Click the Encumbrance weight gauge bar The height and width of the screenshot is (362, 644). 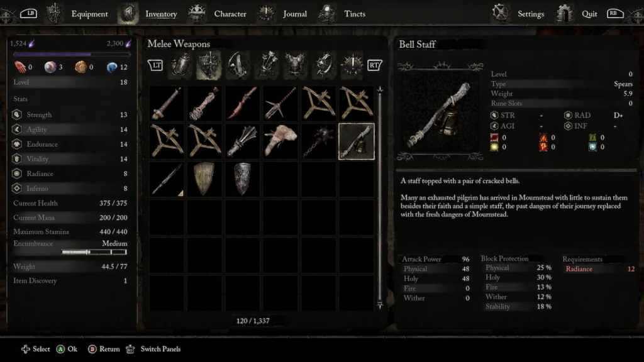[94, 252]
